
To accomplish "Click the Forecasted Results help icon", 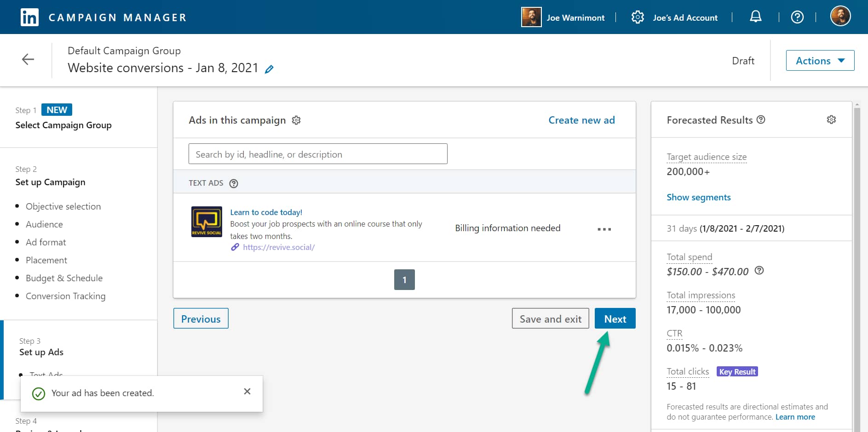I will pyautogui.click(x=761, y=119).
